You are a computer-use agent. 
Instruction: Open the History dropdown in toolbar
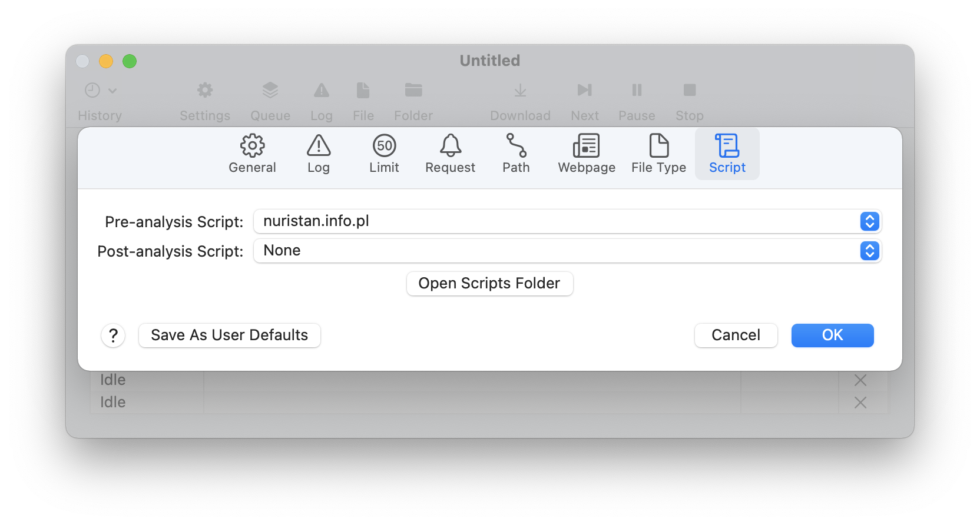100,91
